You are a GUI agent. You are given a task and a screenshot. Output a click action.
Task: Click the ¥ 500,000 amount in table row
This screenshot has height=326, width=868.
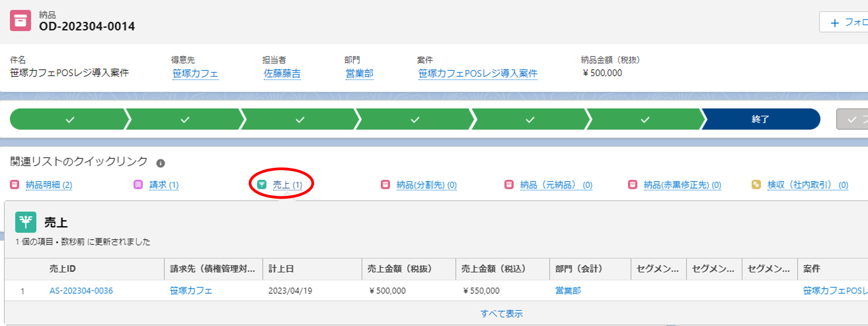click(388, 291)
